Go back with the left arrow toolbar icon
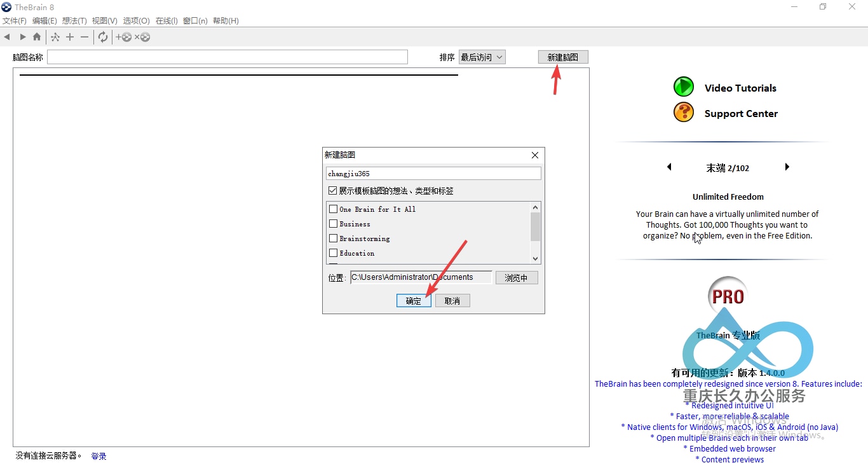 pyautogui.click(x=7, y=38)
